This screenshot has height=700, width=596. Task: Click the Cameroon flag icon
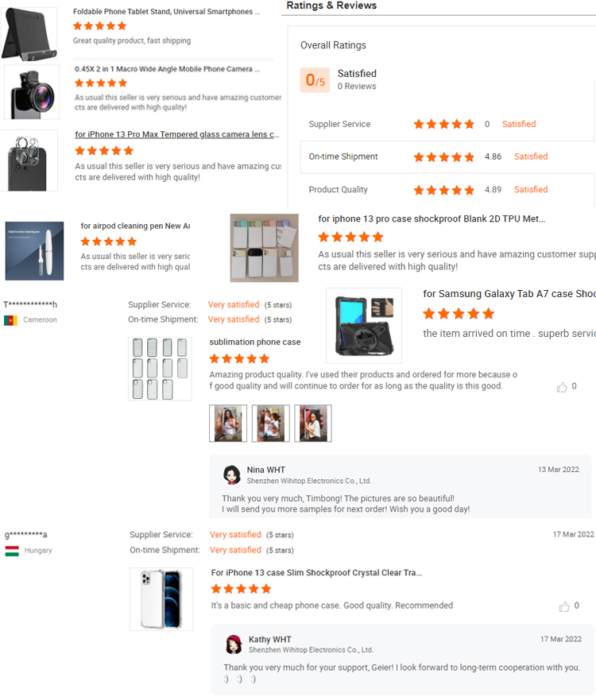click(10, 320)
